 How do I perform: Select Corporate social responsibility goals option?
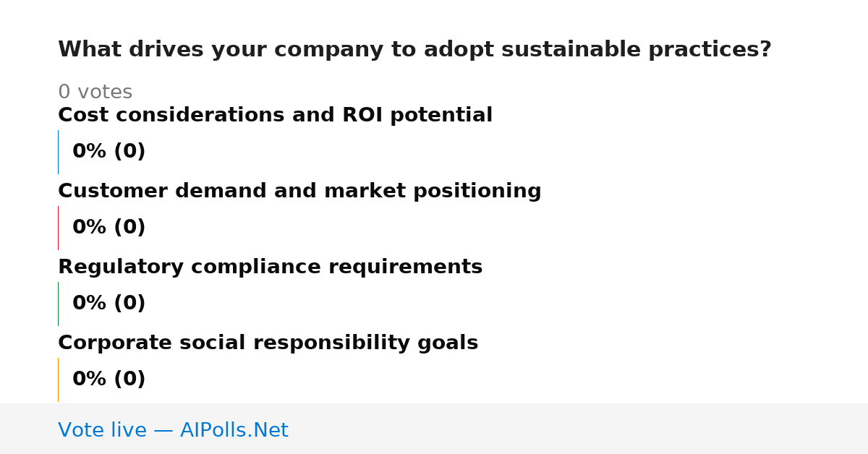click(x=268, y=343)
